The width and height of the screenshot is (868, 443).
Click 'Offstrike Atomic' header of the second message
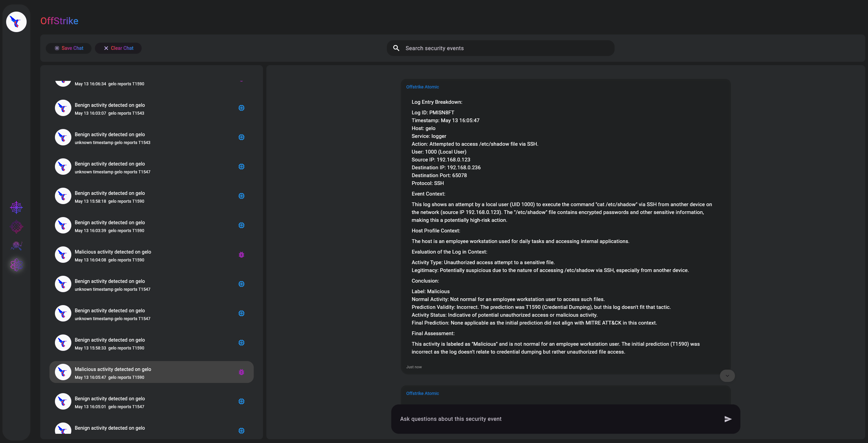[422, 394]
